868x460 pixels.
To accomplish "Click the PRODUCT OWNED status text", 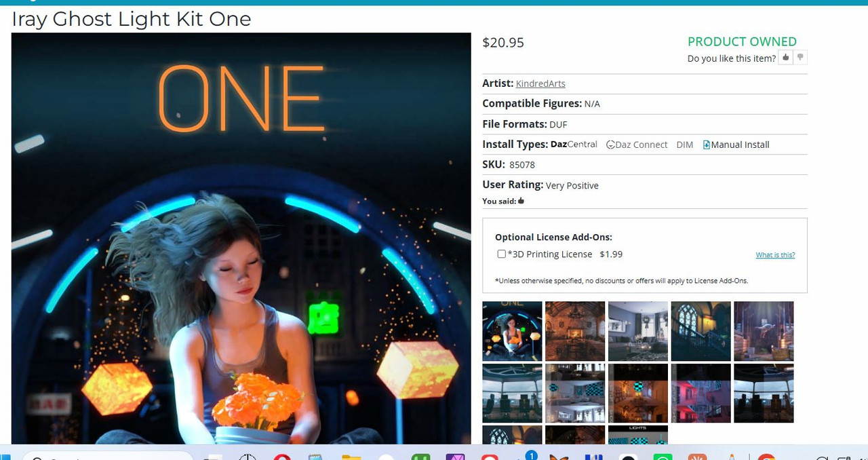I will click(x=742, y=41).
